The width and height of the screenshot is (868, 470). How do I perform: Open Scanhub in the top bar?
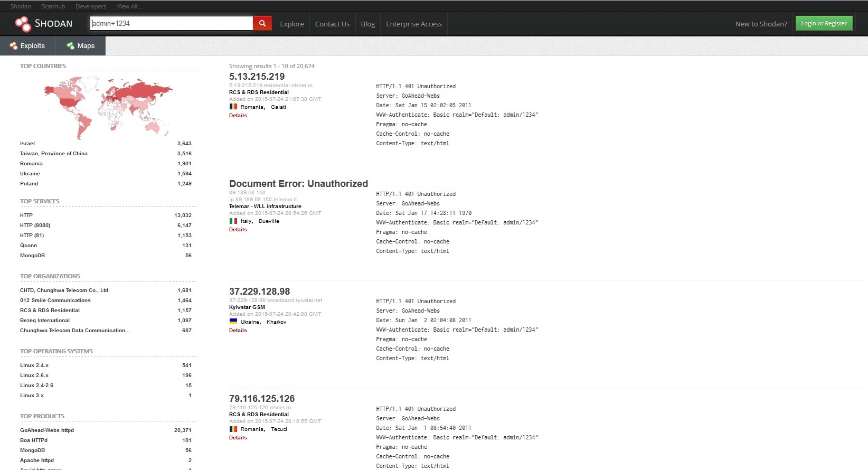pyautogui.click(x=53, y=6)
